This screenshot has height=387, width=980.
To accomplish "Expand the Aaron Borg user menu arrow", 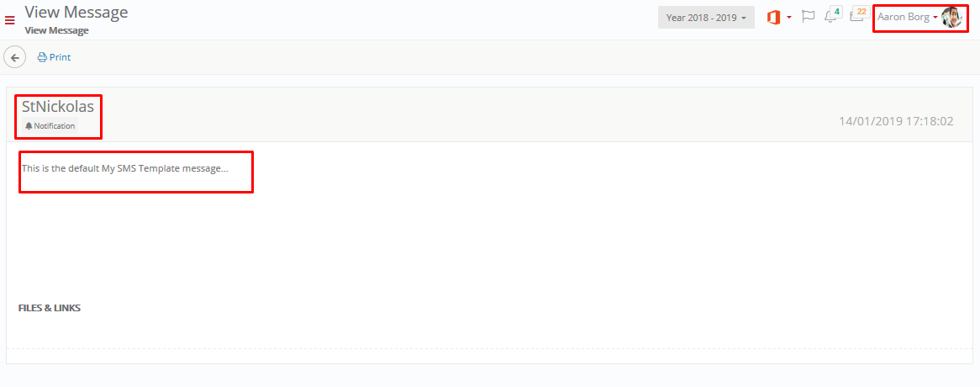I will [935, 18].
